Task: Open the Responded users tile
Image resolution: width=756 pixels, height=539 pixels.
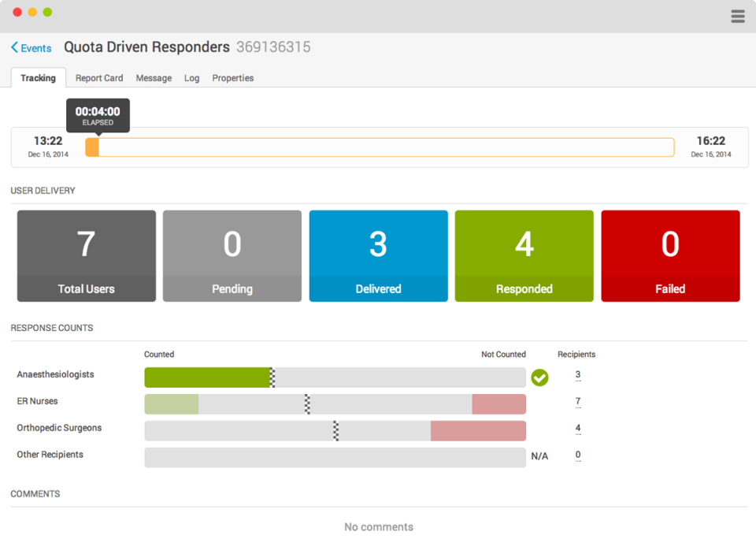Action: point(524,256)
